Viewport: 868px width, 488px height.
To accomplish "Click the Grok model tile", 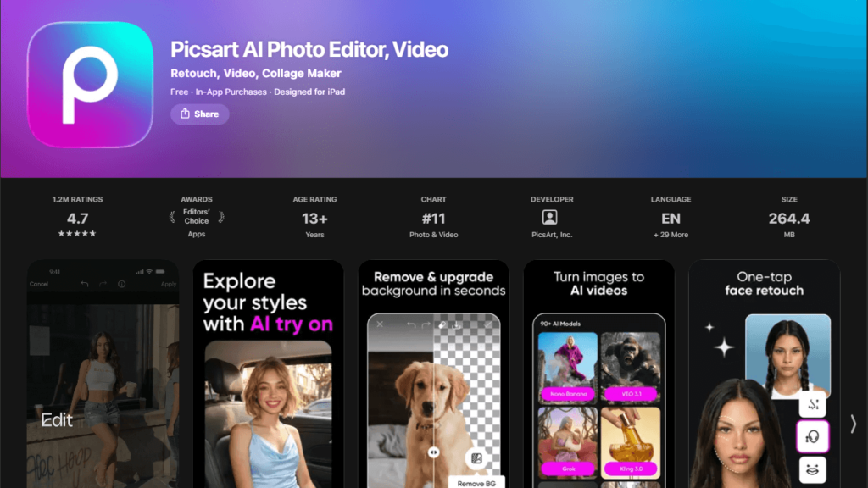I will point(568,442).
